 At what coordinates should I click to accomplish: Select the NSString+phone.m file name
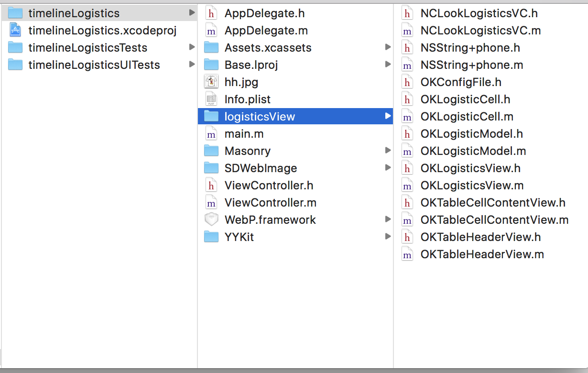(x=472, y=65)
